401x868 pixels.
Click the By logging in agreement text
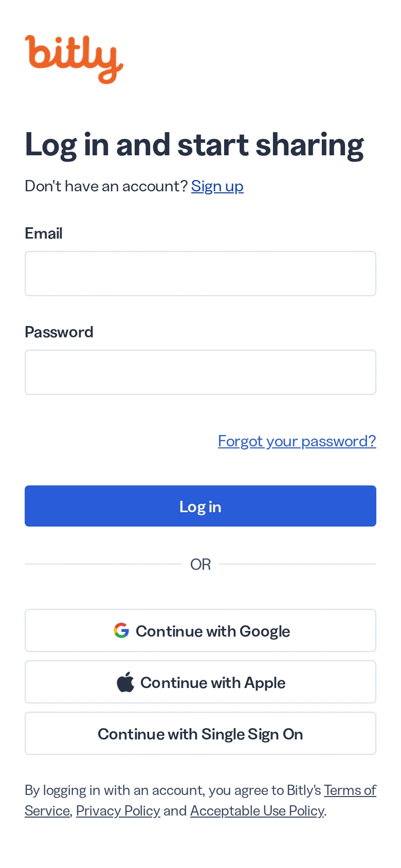(x=173, y=790)
